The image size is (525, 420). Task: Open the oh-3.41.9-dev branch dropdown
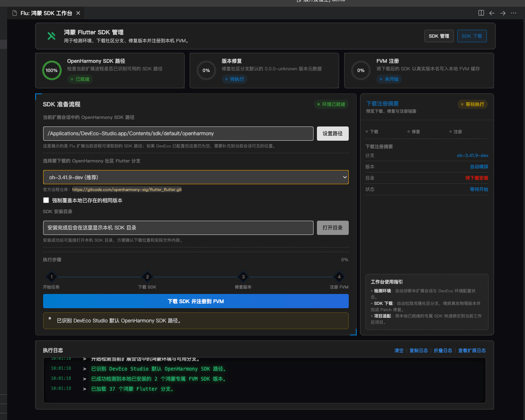[x=196, y=177]
